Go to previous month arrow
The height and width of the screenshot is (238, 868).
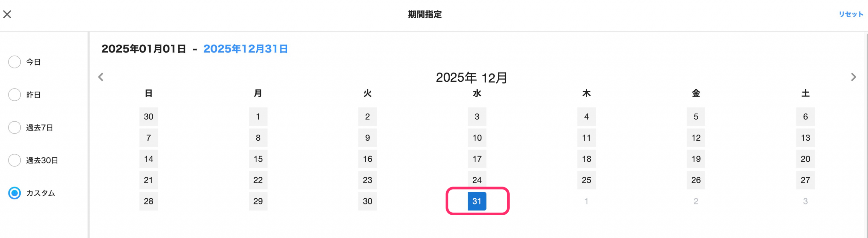click(101, 77)
